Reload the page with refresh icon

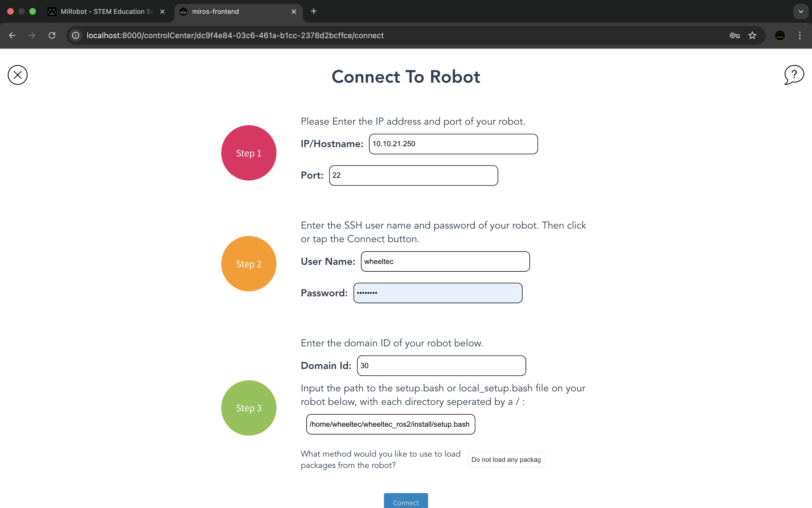[52, 35]
